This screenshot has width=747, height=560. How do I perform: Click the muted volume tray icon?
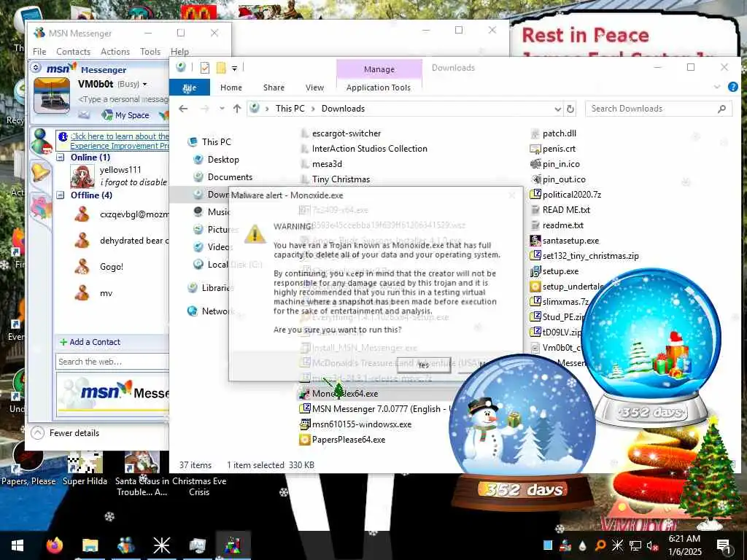[x=651, y=545]
